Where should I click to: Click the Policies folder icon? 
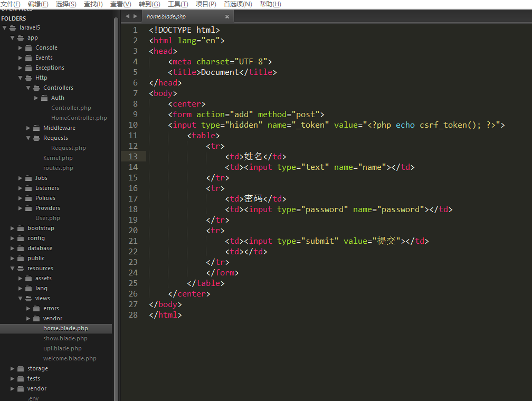[x=28, y=198]
